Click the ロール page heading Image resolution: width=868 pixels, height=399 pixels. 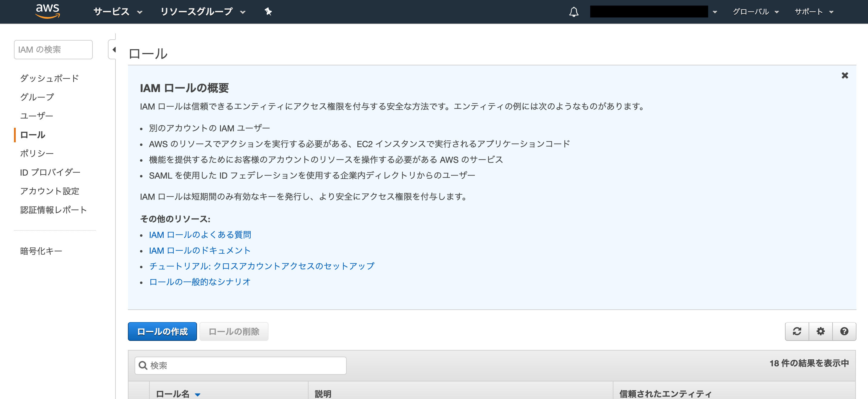148,54
